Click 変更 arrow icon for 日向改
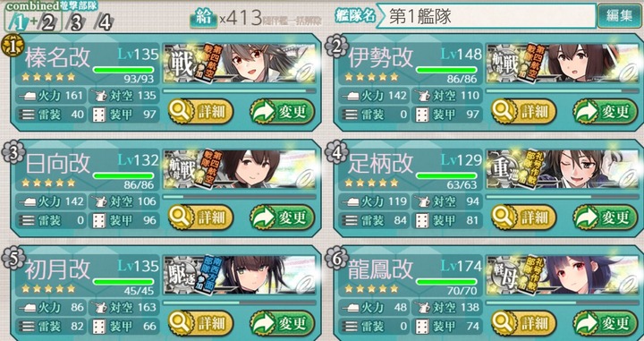 coord(264,217)
